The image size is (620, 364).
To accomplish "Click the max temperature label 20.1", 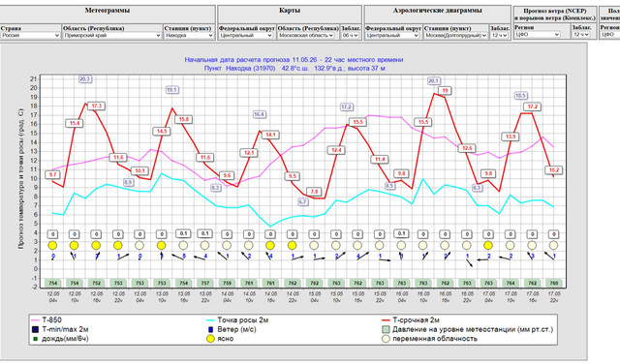I will coord(434,81).
